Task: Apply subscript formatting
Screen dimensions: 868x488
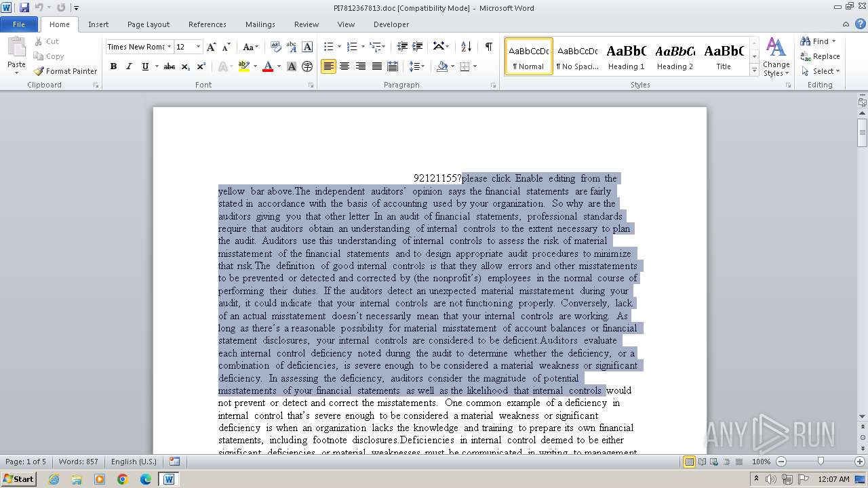Action: [186, 66]
